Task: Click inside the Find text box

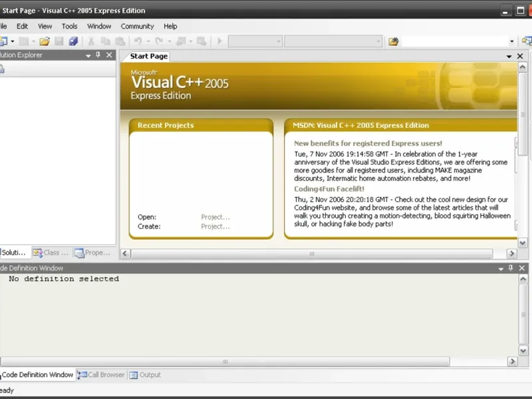Action: click(x=455, y=41)
